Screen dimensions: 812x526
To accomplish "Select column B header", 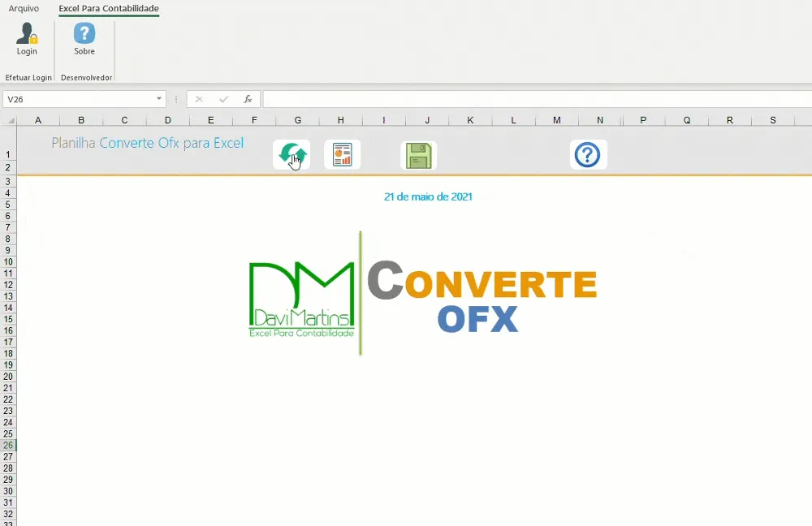I will [81, 120].
